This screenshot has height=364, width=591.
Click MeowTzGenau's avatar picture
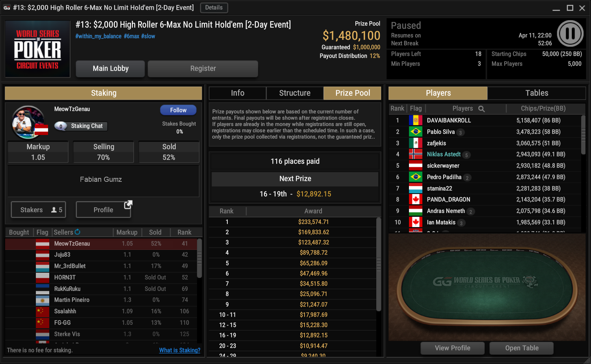tap(28, 122)
